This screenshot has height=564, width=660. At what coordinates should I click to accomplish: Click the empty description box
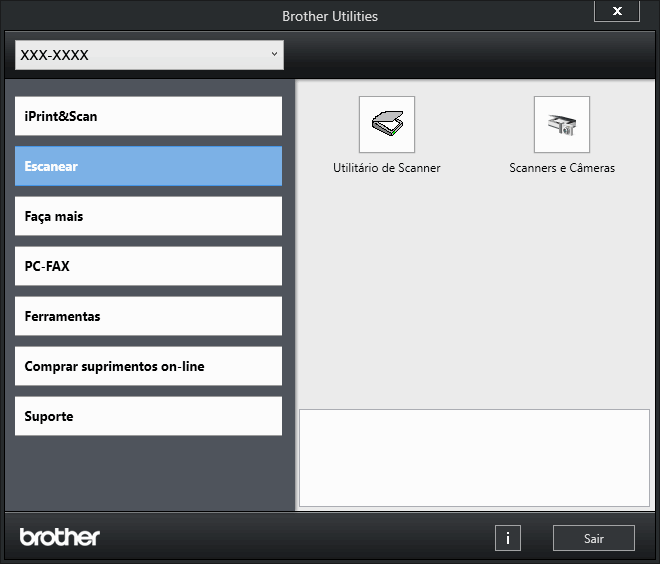pos(474,457)
